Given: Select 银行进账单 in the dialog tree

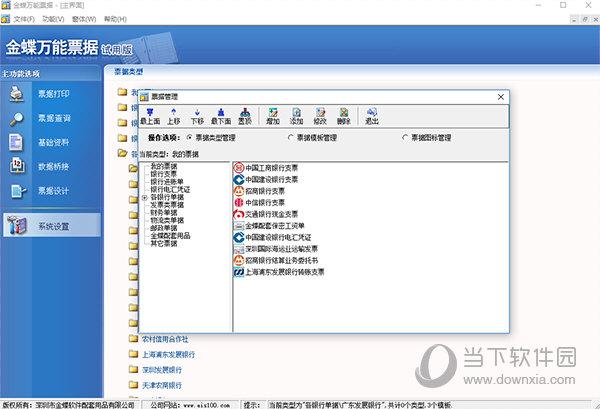Looking at the screenshot, I should click(167, 182).
